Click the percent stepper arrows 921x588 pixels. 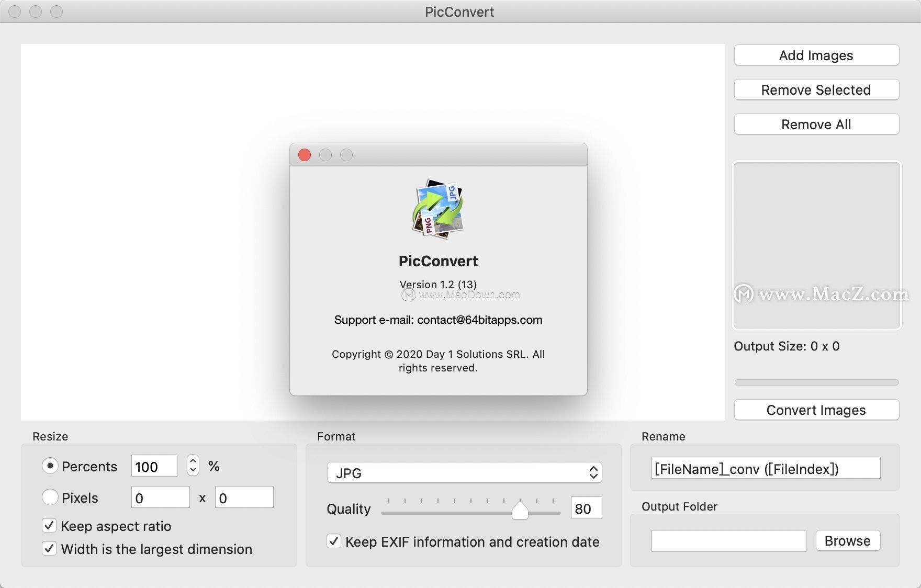193,465
